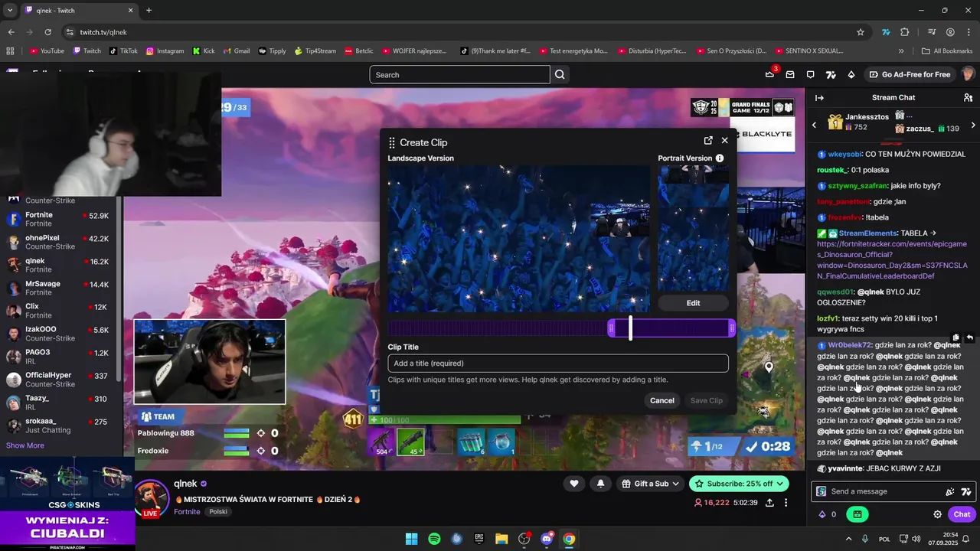Toggle follow heart button for qlnek
980x551 pixels.
(573, 484)
